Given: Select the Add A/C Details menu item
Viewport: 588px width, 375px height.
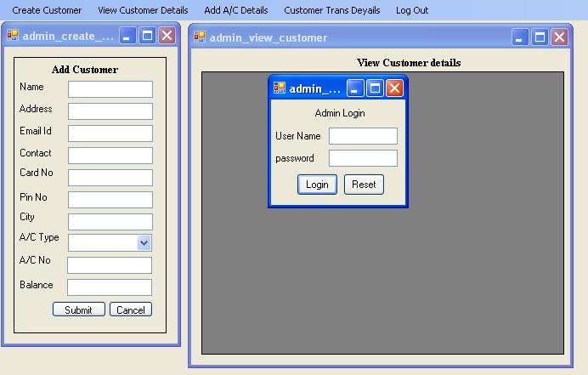Looking at the screenshot, I should coord(236,10).
